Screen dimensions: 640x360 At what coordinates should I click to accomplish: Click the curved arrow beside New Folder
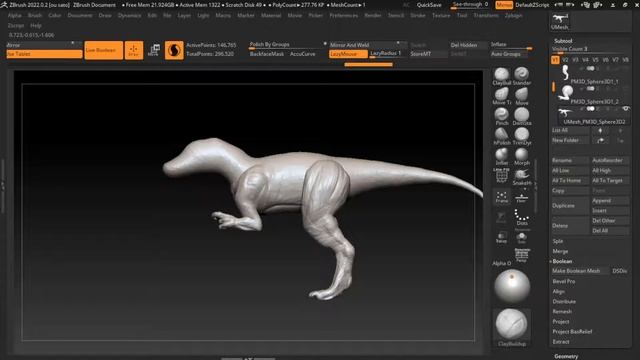pos(600,140)
